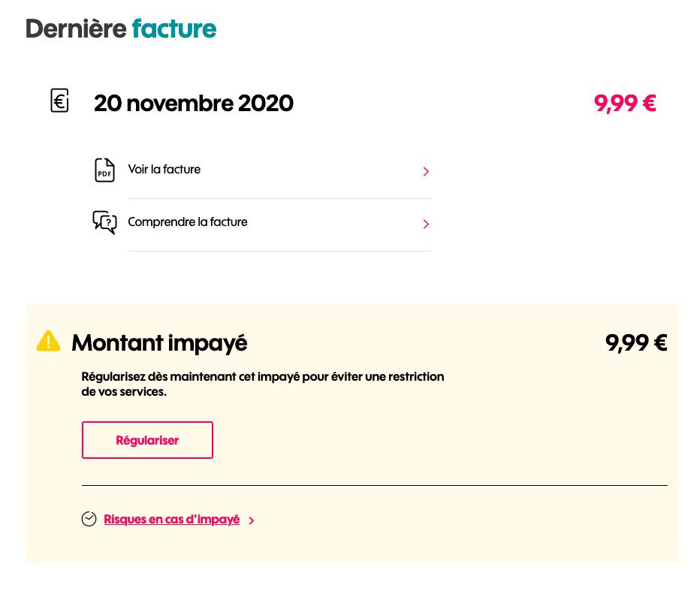Follow the Risques en cas d'impayé link
The width and height of the screenshot is (700, 591).
pos(171,520)
